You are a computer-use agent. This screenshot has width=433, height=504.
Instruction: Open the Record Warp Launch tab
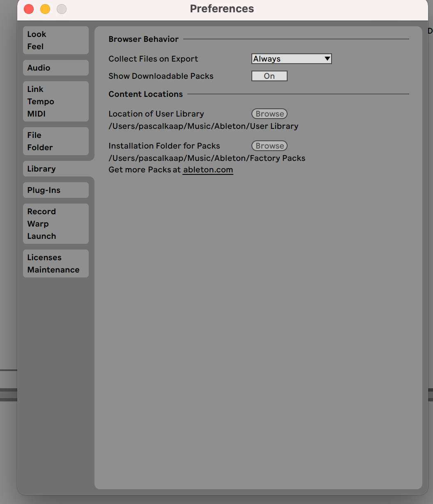pos(55,224)
